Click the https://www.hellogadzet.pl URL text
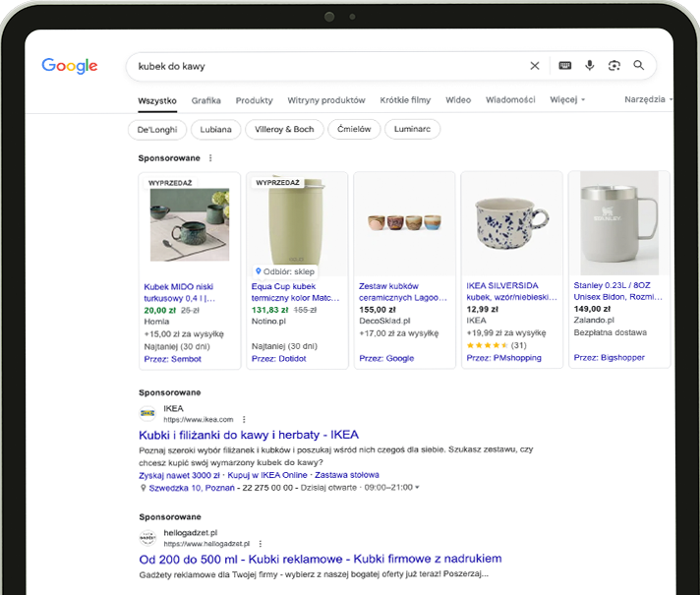 click(x=206, y=544)
